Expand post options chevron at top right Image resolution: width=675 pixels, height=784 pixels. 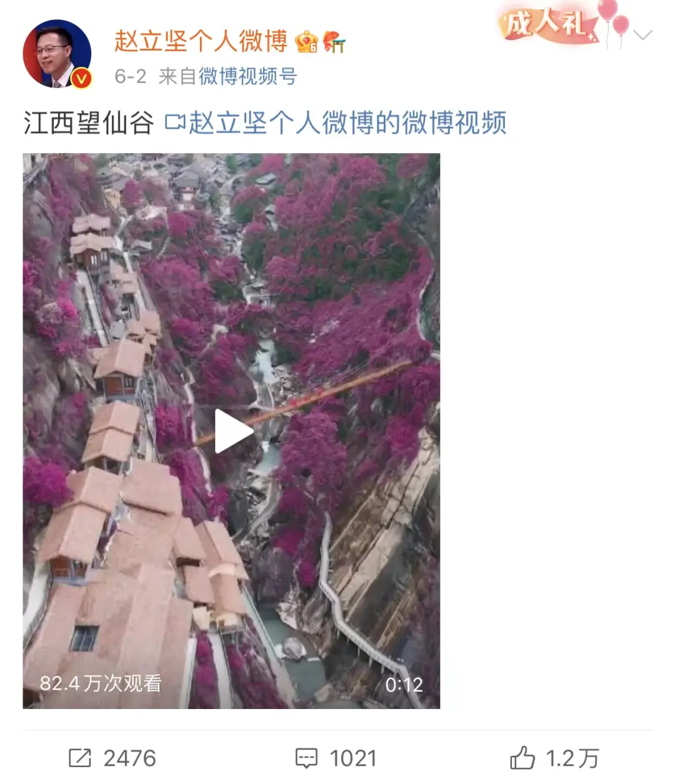tap(642, 35)
